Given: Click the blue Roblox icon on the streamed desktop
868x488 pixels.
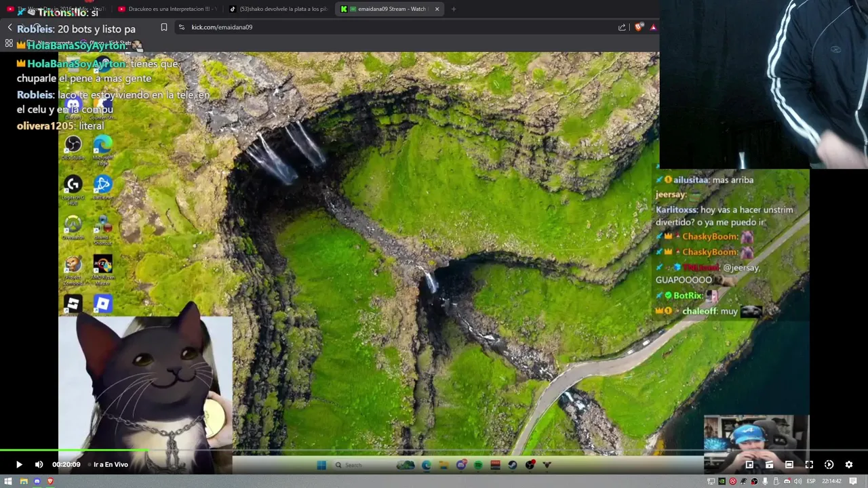Looking at the screenshot, I should pos(102,304).
